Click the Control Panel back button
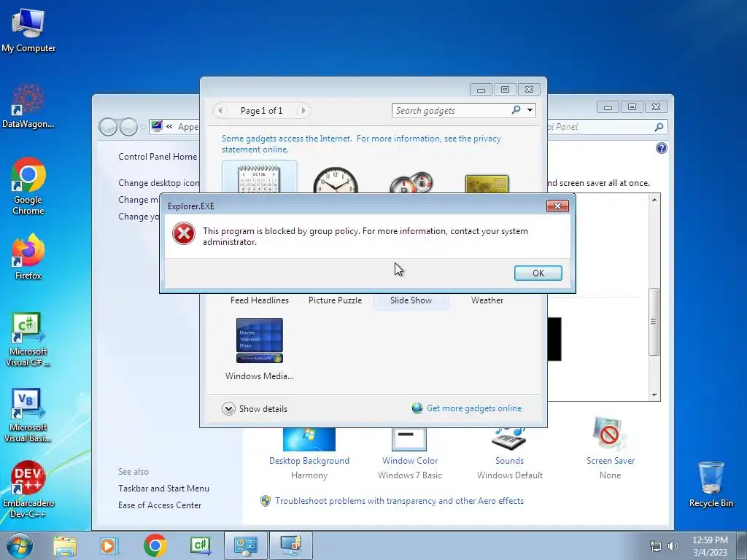This screenshot has height=560, width=747. (x=108, y=127)
